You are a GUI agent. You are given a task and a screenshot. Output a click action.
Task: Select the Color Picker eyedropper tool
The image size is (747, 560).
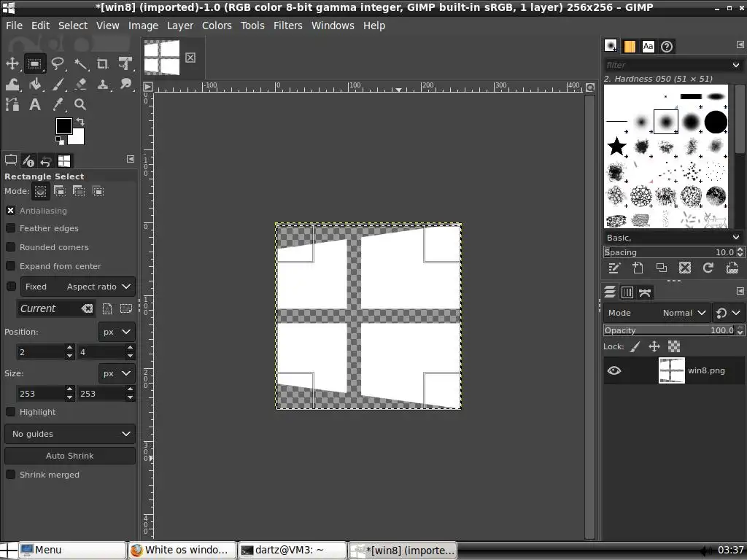click(58, 104)
